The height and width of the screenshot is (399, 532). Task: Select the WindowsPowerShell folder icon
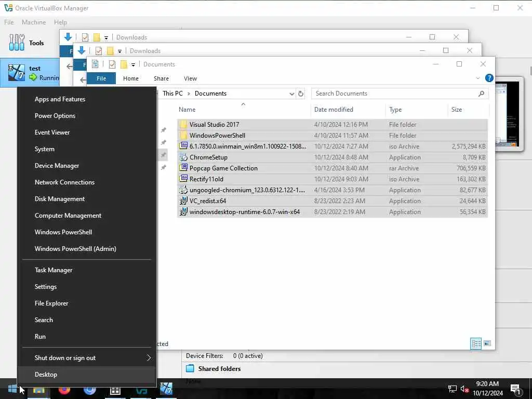point(183,136)
